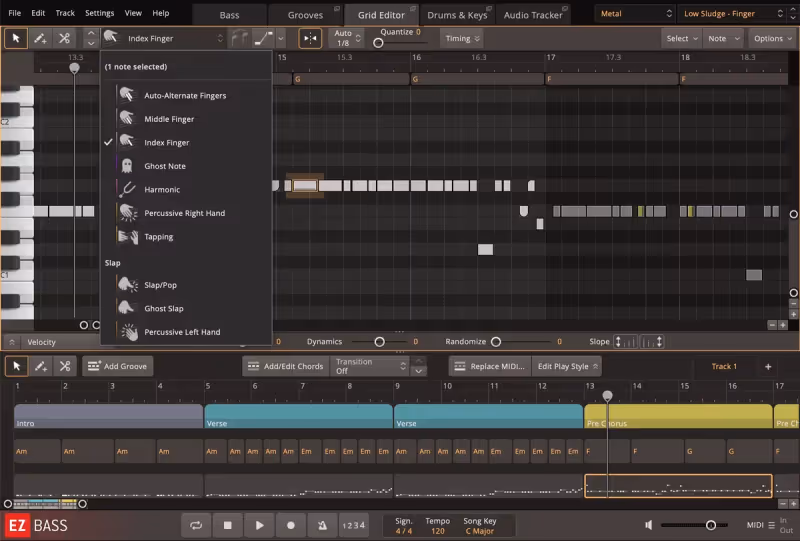Adjust the Dynamics slider
Screen dimensions: 800x541
380,342
